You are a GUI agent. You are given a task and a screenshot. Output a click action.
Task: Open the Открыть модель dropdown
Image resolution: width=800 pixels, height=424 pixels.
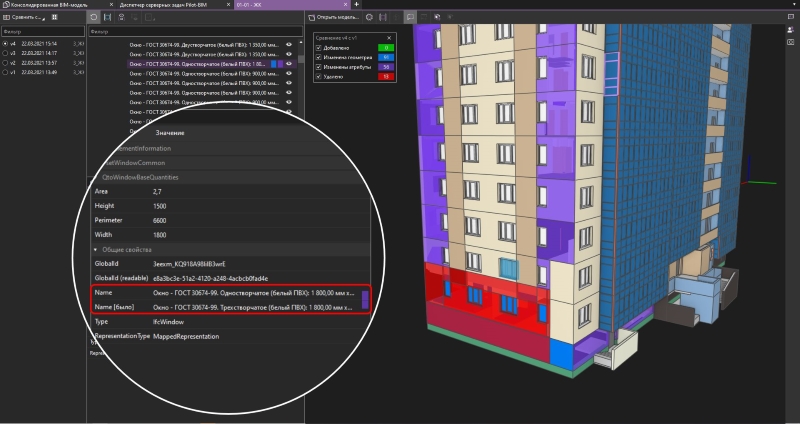[335, 17]
